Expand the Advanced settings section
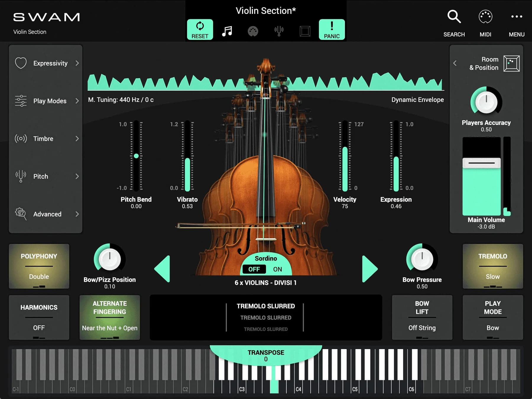 [47, 214]
